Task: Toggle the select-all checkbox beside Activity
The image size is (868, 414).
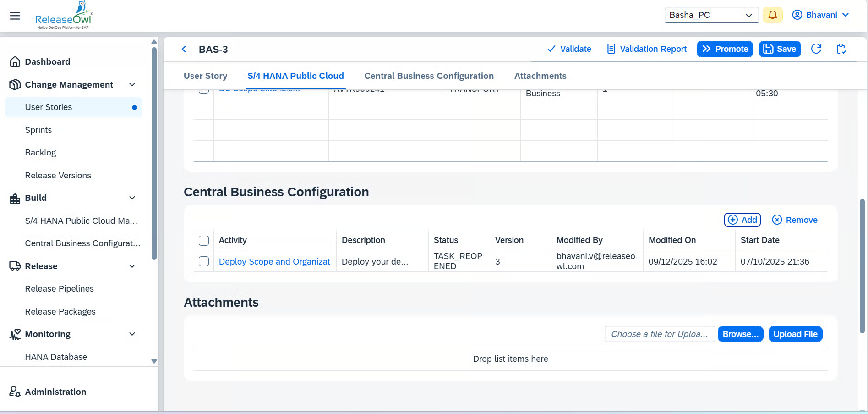Action: 204,240
